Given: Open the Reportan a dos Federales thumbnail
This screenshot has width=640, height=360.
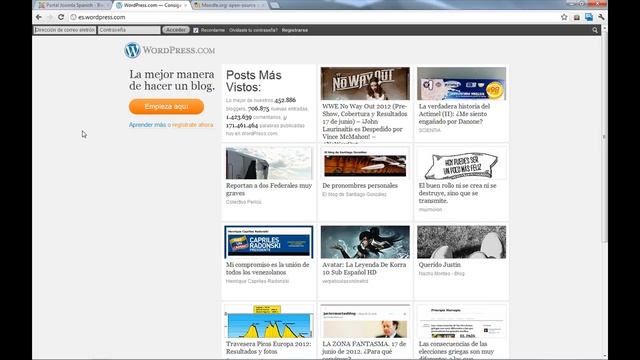Looking at the screenshot, I should [x=269, y=163].
